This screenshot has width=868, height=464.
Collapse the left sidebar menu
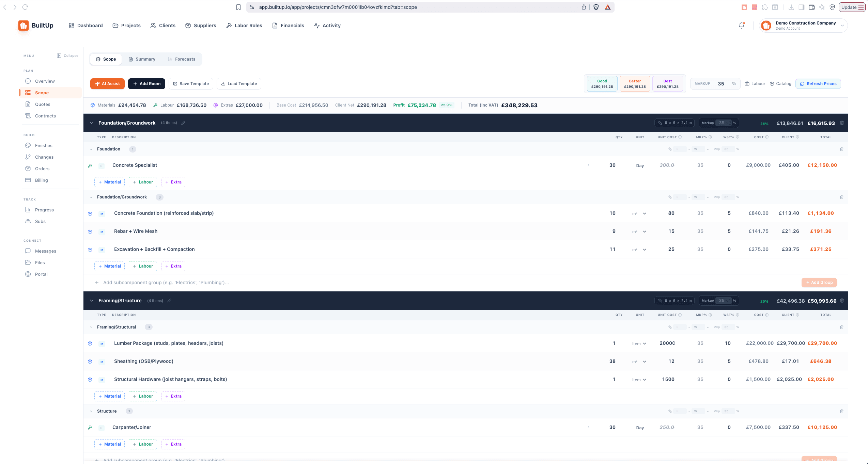pyautogui.click(x=67, y=55)
